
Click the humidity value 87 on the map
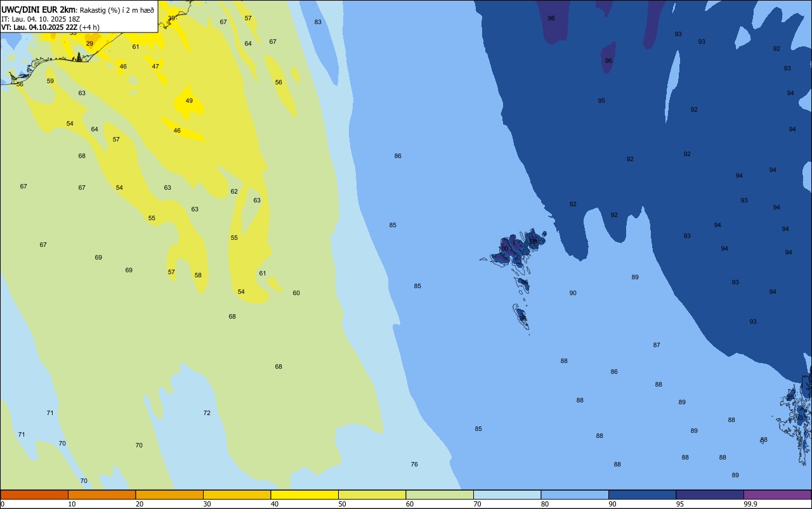pyautogui.click(x=657, y=345)
